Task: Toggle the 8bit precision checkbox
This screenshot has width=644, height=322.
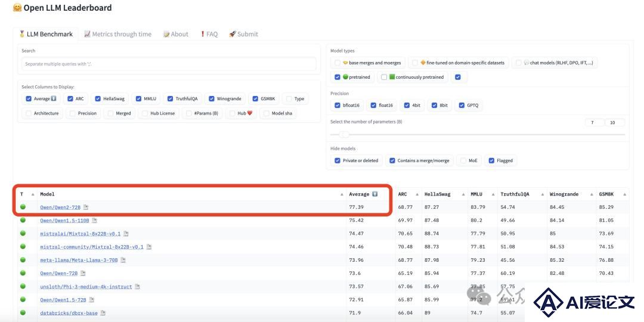Action: [x=434, y=105]
